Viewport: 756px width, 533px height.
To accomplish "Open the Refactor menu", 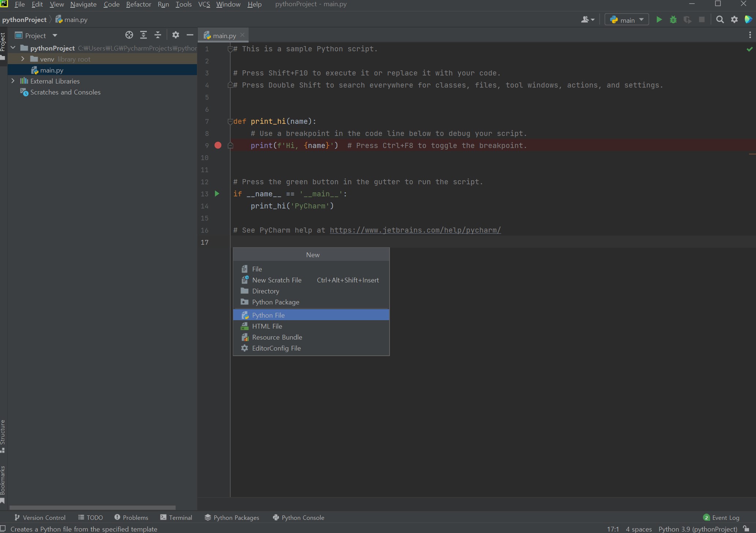I will click(138, 4).
